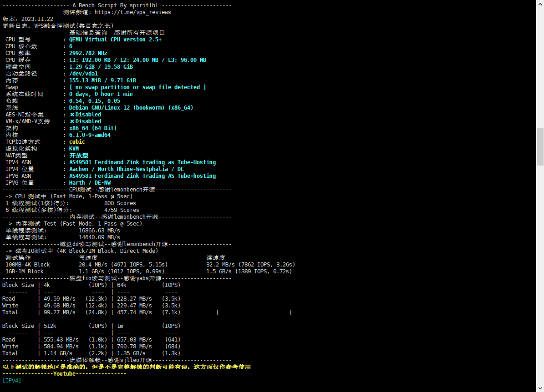
Task: Click the scrollbar down arrow
Action: pyautogui.click(x=540, y=388)
